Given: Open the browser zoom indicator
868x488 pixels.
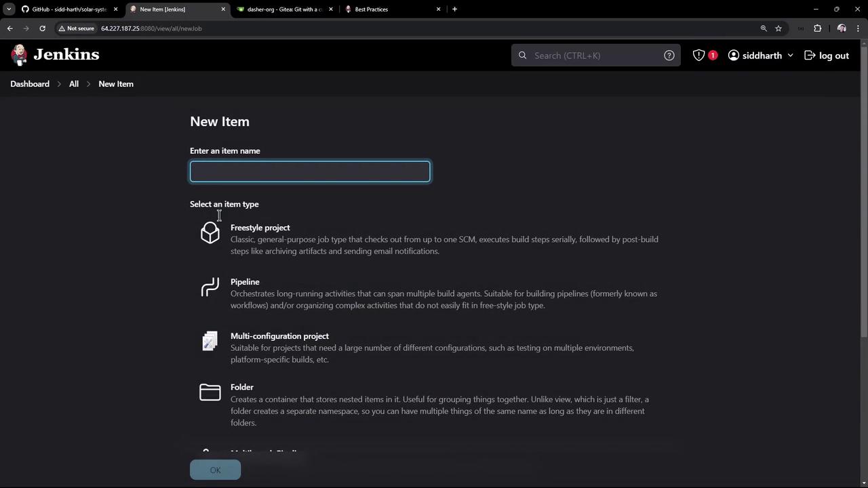Looking at the screenshot, I should (x=764, y=28).
